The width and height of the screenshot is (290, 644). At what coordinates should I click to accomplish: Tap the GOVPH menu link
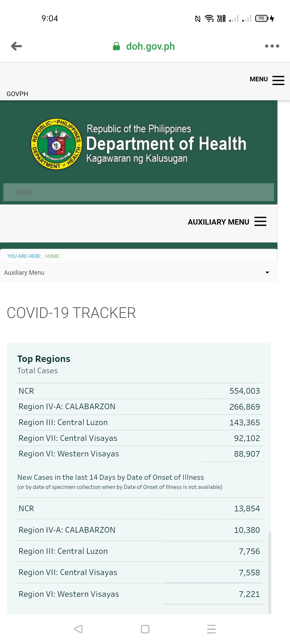pos(17,94)
